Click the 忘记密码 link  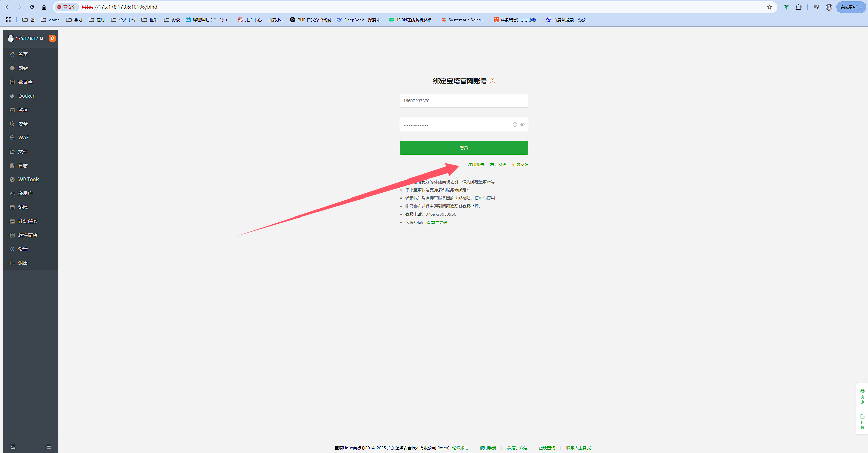(498, 165)
